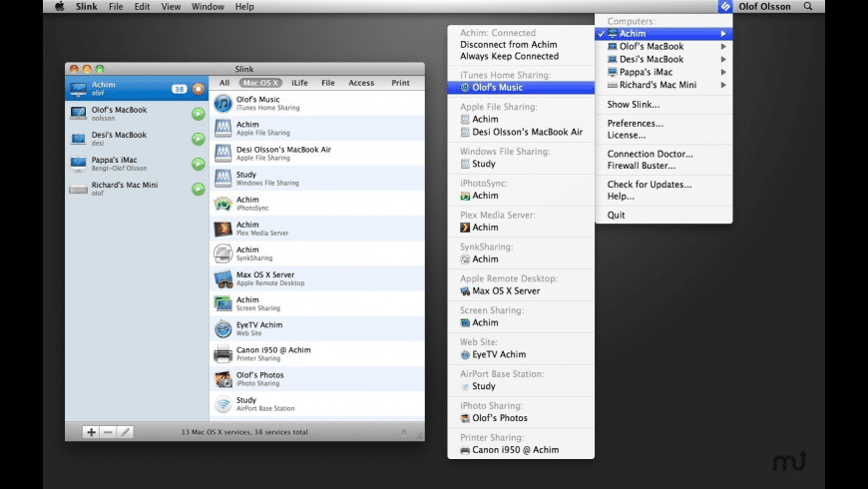Click the plus button to add a computer
This screenshot has height=489, width=868.
(x=91, y=432)
